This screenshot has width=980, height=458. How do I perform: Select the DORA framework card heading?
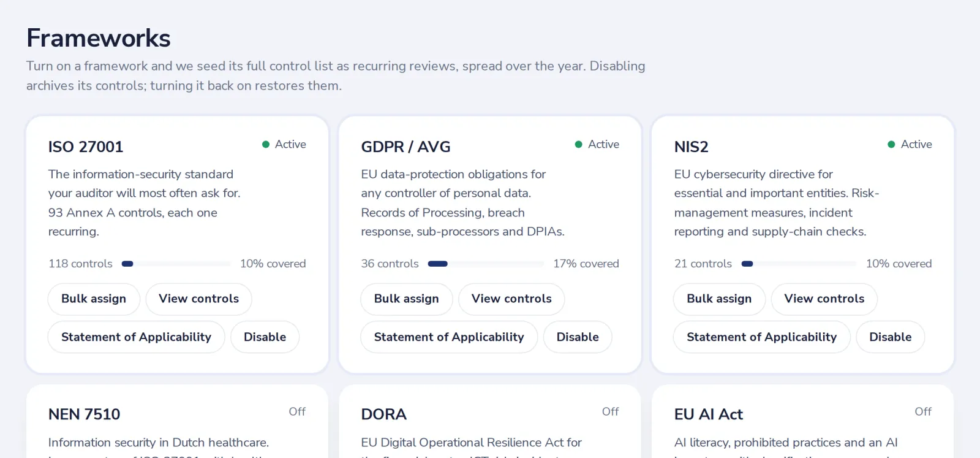pyautogui.click(x=384, y=414)
